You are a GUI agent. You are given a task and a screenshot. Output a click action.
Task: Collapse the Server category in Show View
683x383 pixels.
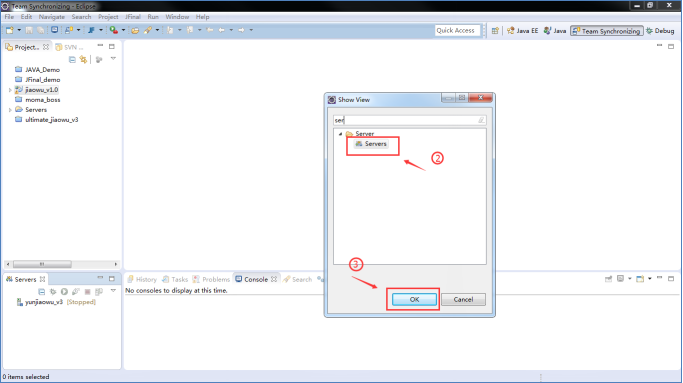341,134
